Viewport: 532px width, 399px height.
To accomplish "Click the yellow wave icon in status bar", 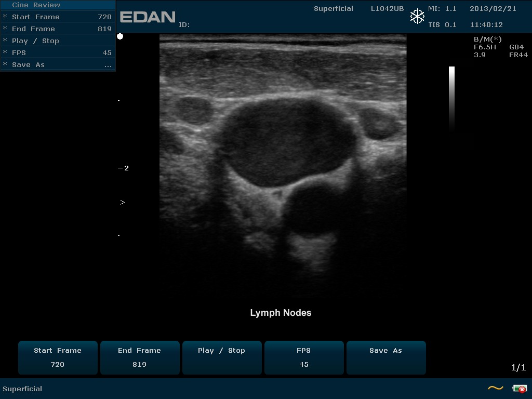I will 495,388.
